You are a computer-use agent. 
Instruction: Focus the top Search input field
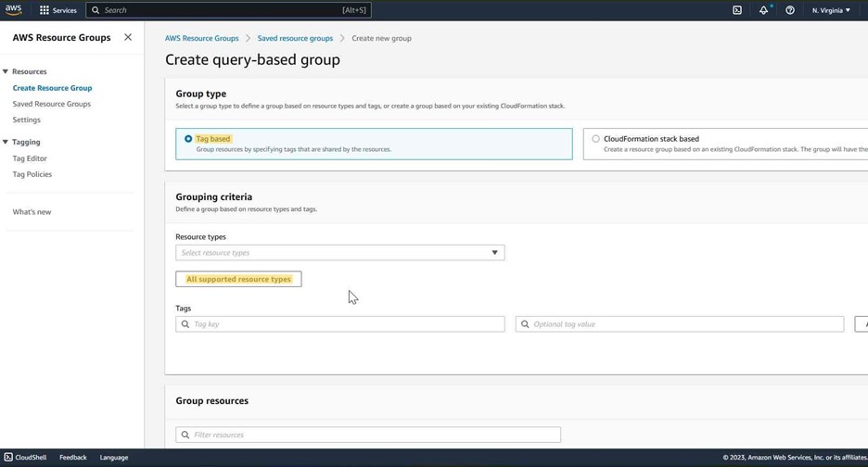coord(229,10)
